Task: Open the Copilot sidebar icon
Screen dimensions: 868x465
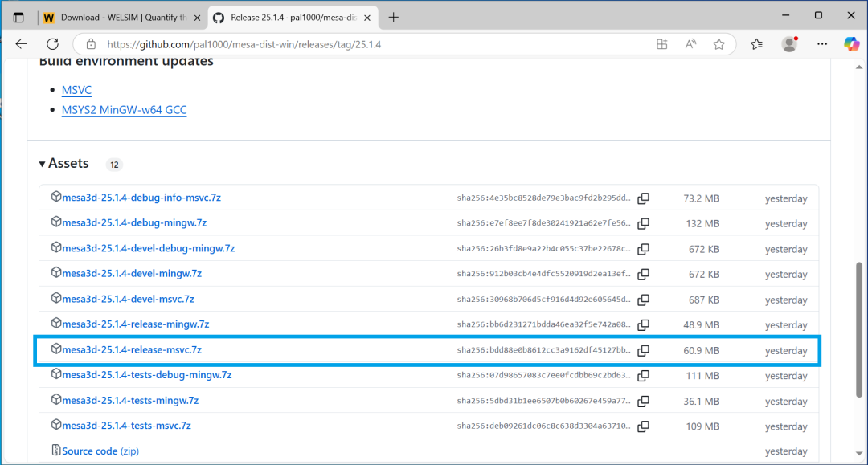Action: [x=851, y=44]
